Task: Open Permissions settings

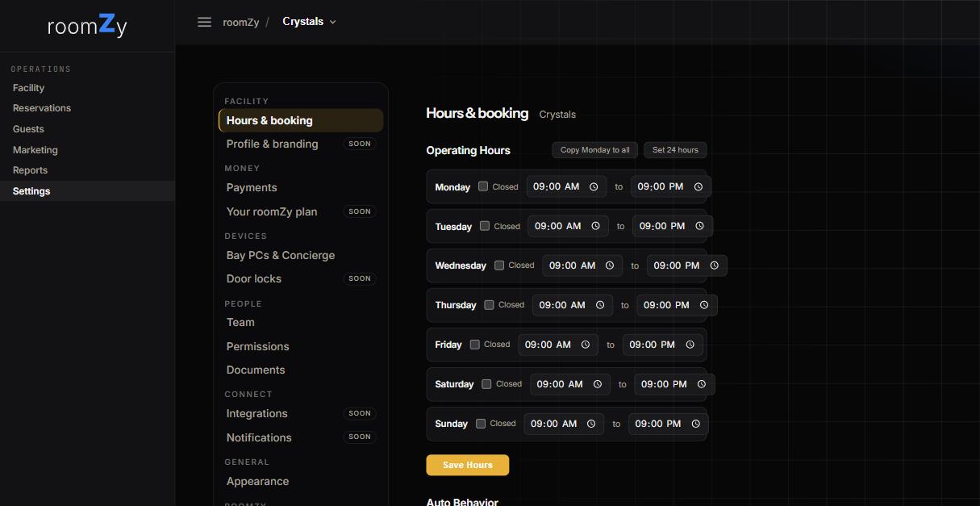Action: tap(301, 346)
